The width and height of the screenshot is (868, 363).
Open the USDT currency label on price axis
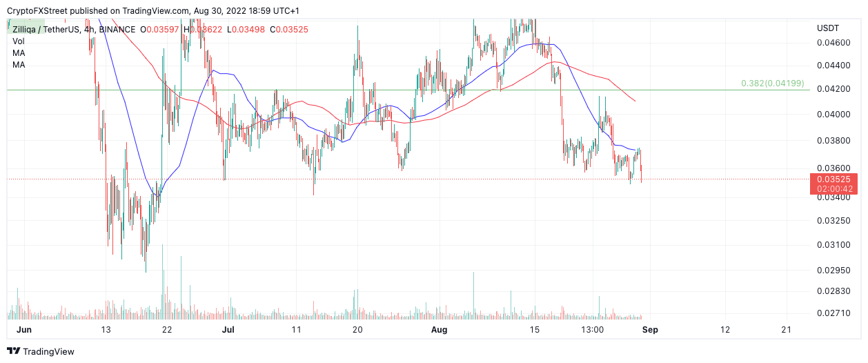tap(827, 28)
